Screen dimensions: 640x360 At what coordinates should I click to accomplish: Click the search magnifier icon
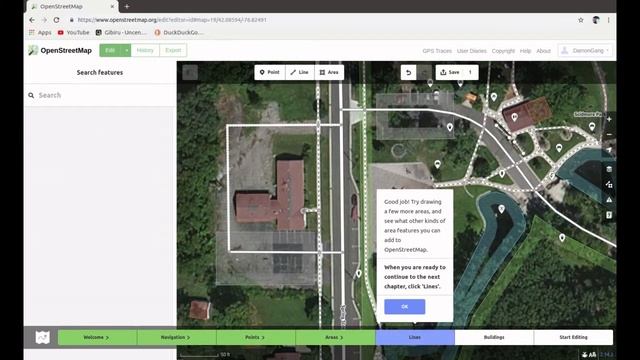(x=31, y=95)
